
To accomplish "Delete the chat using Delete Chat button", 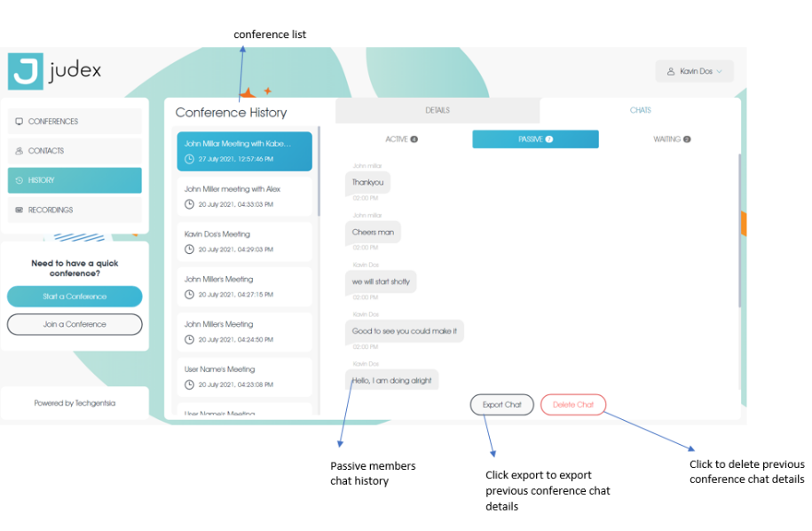I will [x=572, y=405].
